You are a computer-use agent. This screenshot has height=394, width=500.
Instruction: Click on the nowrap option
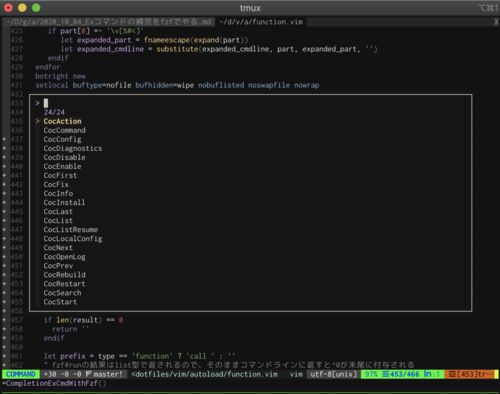pyautogui.click(x=306, y=85)
